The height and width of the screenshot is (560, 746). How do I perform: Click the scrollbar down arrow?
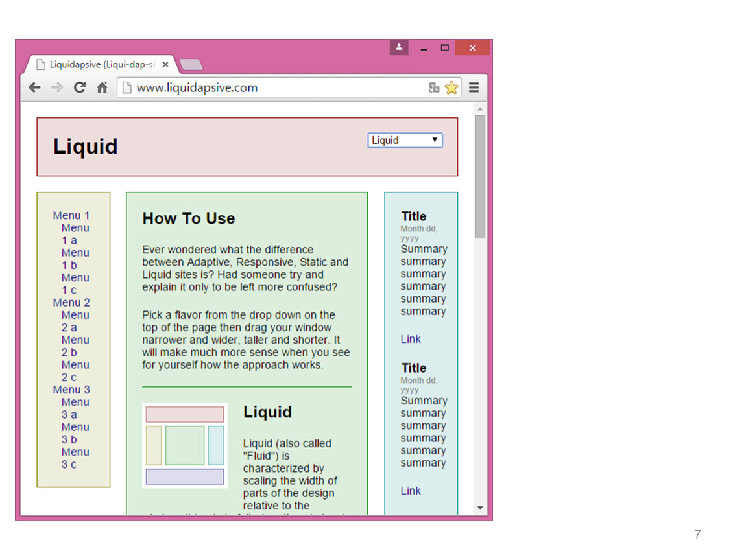(x=480, y=507)
